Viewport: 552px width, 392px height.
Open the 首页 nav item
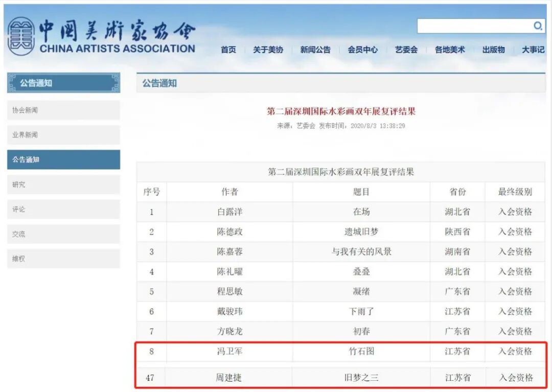[x=228, y=50]
